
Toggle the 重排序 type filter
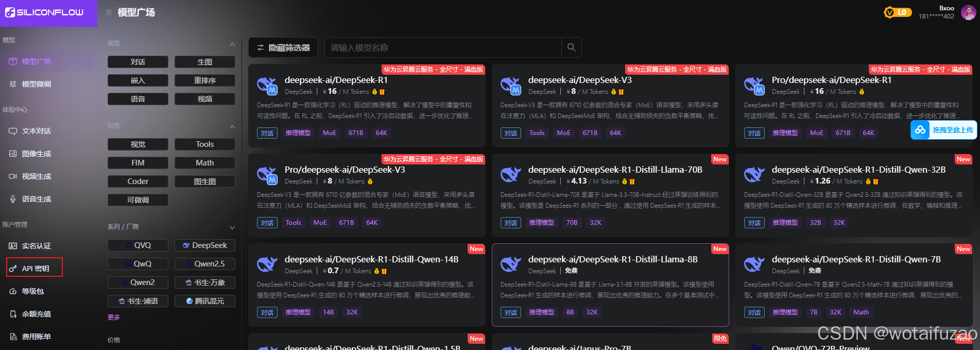click(x=205, y=80)
